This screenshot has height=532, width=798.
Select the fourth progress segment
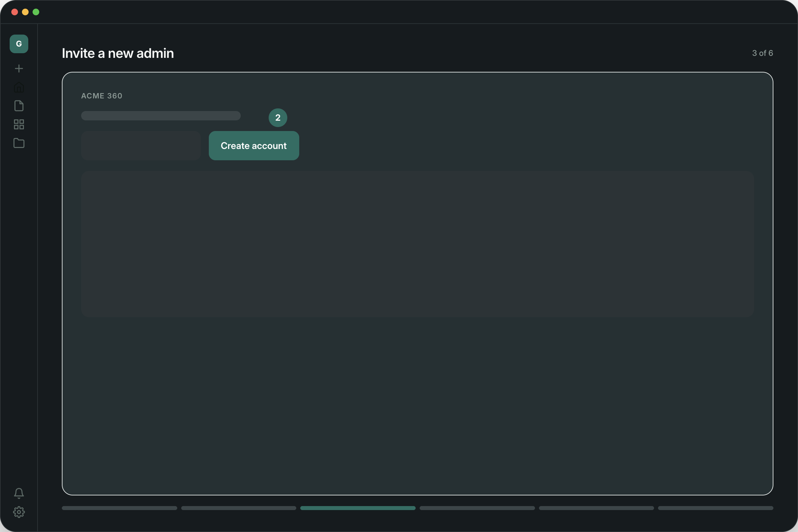coord(477,508)
